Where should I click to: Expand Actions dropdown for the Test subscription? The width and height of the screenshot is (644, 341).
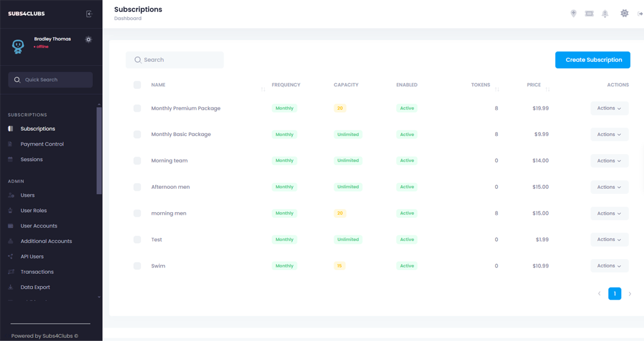click(609, 240)
